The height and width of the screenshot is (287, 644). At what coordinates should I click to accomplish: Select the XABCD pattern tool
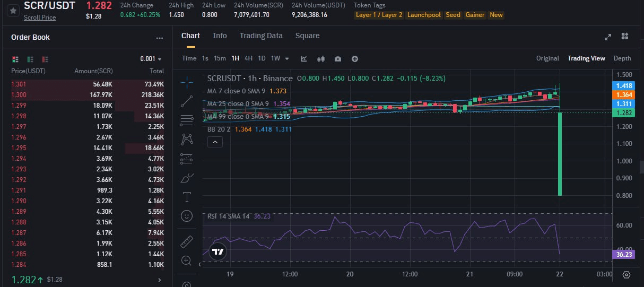[x=187, y=139]
